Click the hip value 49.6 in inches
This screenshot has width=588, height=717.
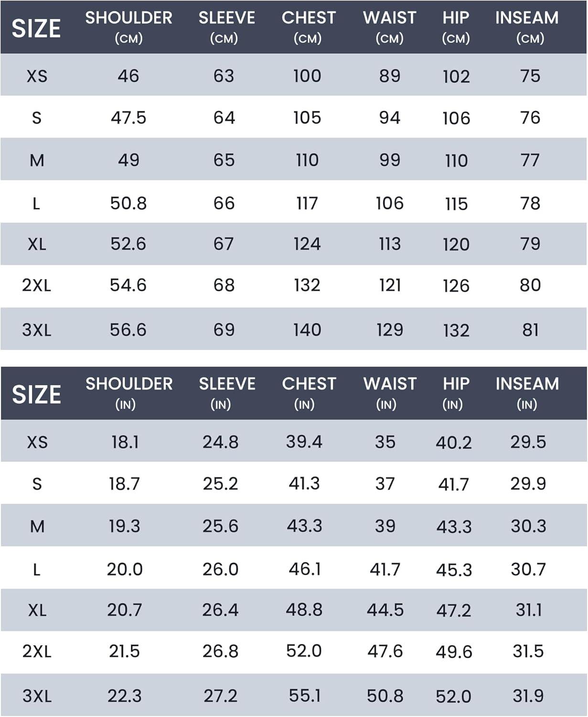pos(454,652)
